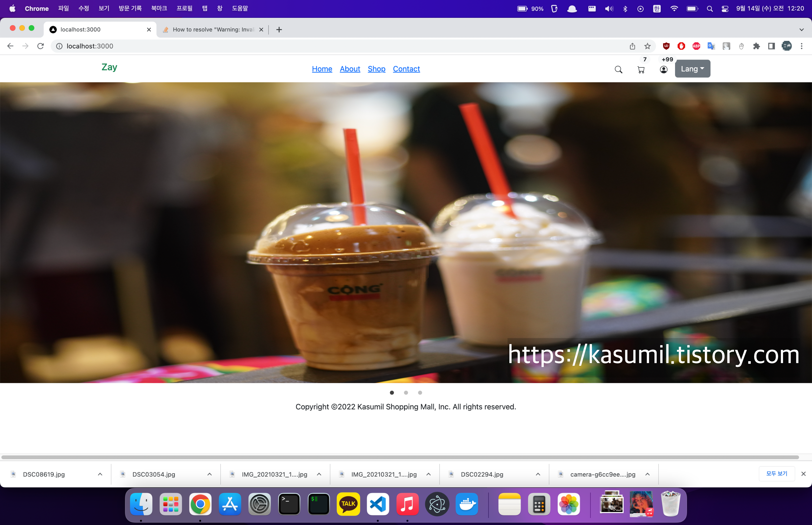Screen dimensions: 812x525
Task: Click the search magnifier icon in site navbar
Action: coord(618,70)
